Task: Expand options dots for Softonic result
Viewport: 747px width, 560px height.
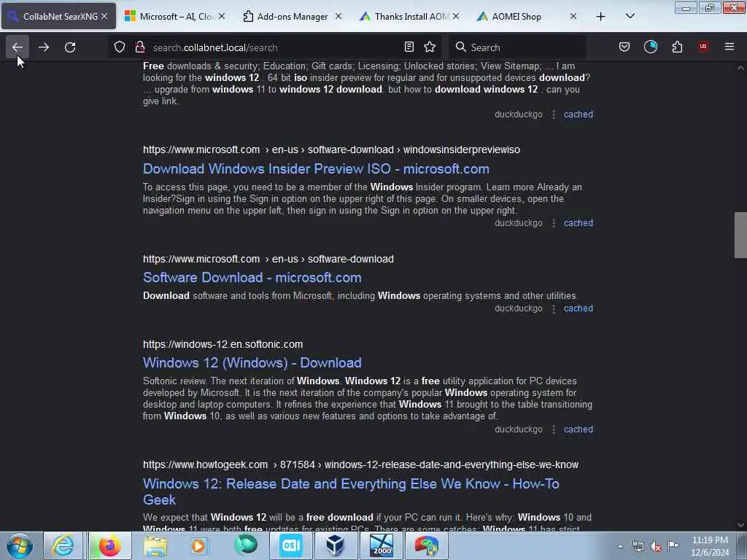Action: (x=553, y=429)
